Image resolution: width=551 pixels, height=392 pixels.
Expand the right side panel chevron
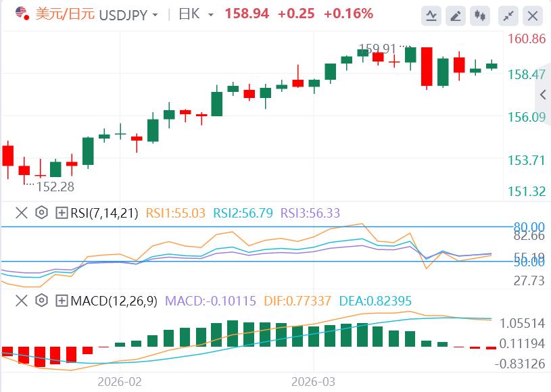tap(542, 95)
